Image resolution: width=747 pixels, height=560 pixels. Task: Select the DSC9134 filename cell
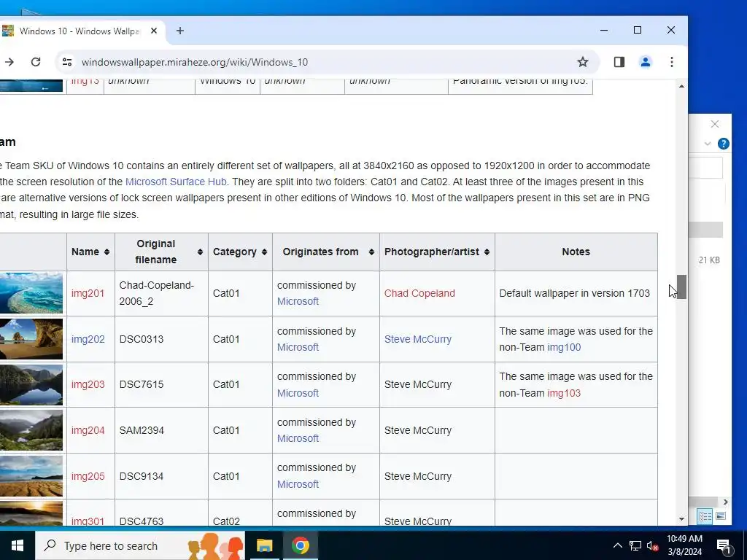coord(161,476)
